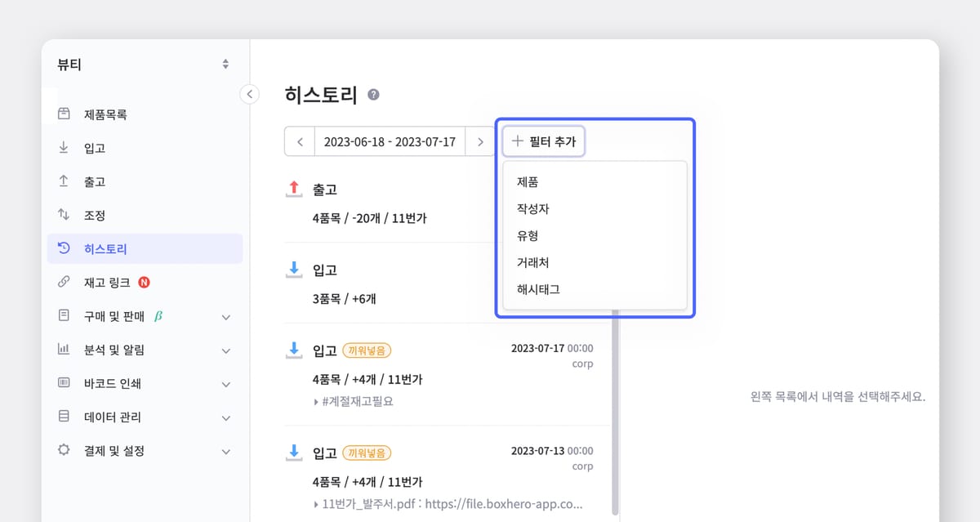Screen dimensions: 980x522
Task: Open 재고 링크 via the link icon
Action: pos(65,282)
